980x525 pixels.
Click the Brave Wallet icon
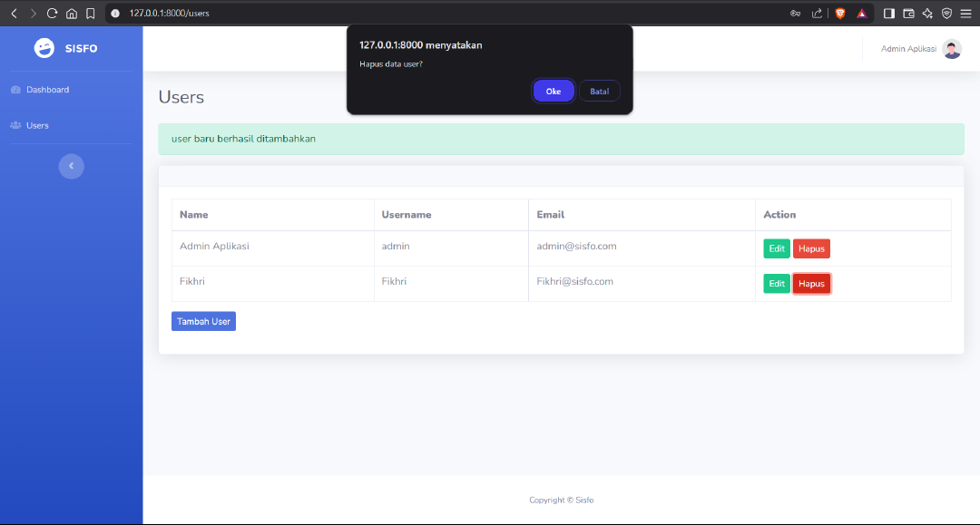[x=908, y=14]
